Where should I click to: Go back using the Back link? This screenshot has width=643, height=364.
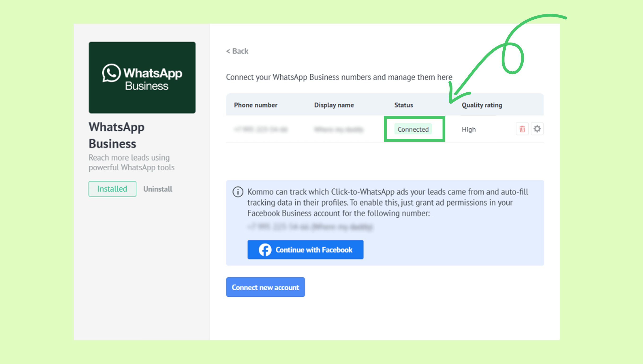click(237, 51)
